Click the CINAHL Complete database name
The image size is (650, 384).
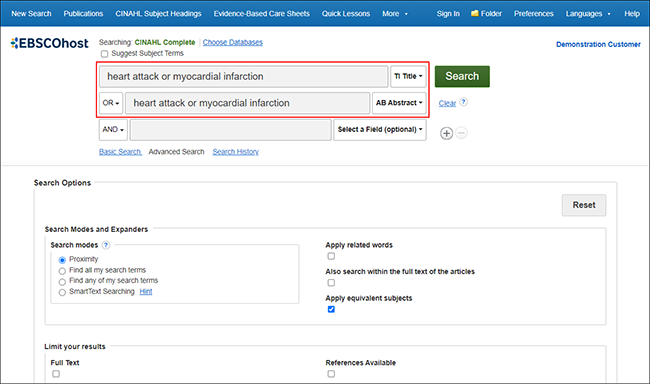point(165,42)
